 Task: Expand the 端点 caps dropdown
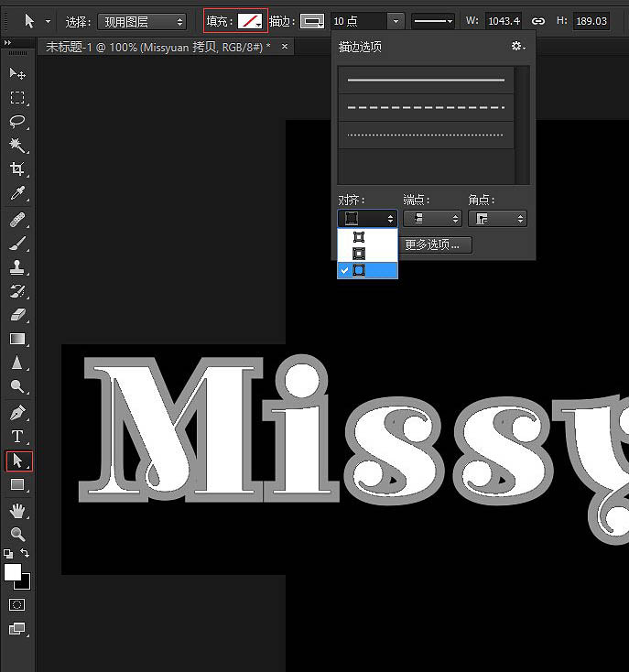432,219
